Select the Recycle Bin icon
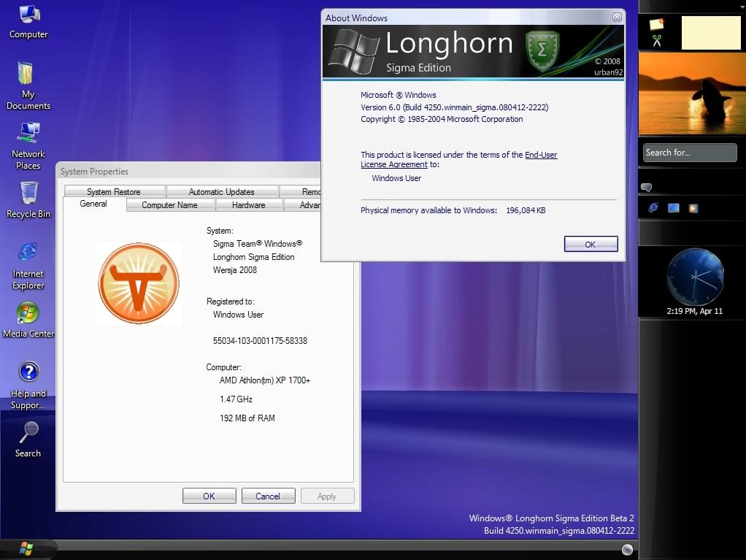 tap(28, 200)
